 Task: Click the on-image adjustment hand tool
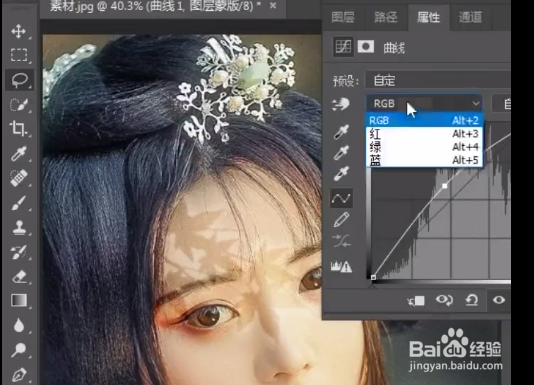(341, 104)
